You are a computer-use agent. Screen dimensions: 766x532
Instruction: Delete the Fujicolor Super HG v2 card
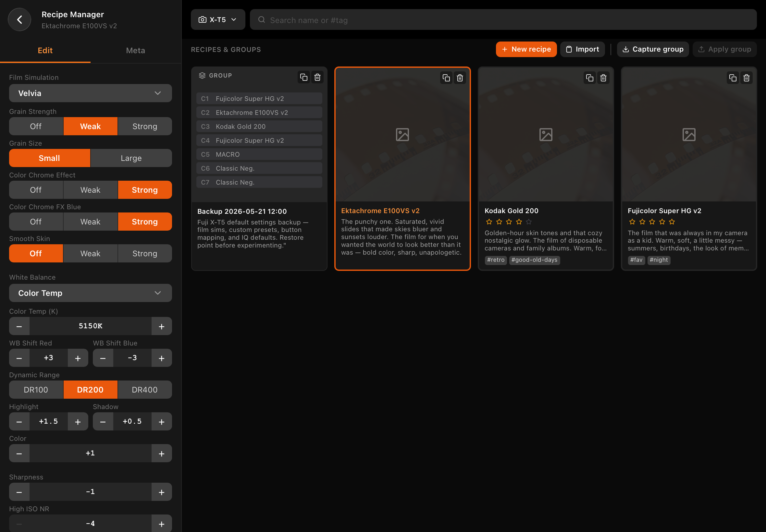[746, 78]
